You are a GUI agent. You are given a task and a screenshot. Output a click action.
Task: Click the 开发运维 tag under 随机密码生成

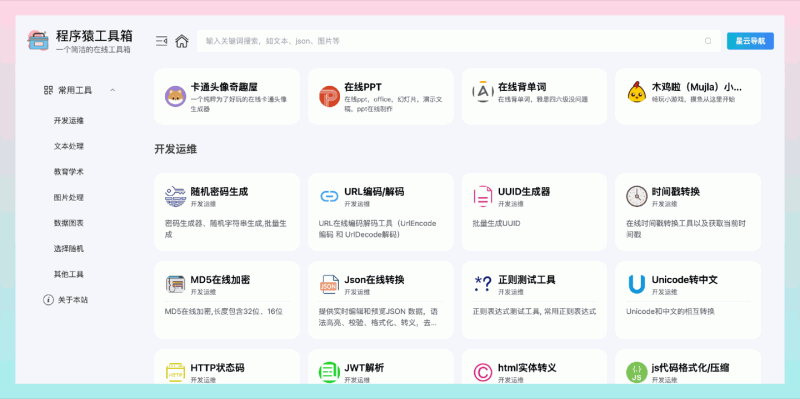point(203,204)
